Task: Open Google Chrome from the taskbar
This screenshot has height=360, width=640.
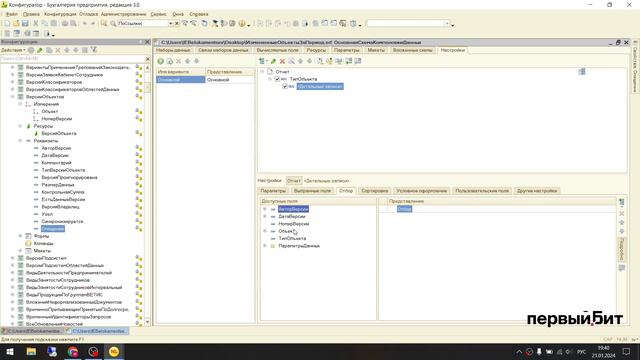Action: point(73,351)
